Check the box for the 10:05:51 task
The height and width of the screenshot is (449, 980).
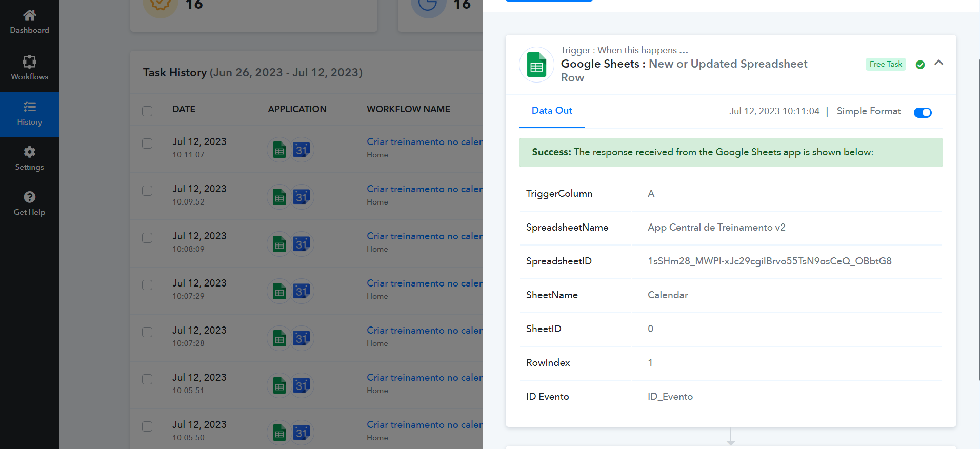(x=147, y=379)
